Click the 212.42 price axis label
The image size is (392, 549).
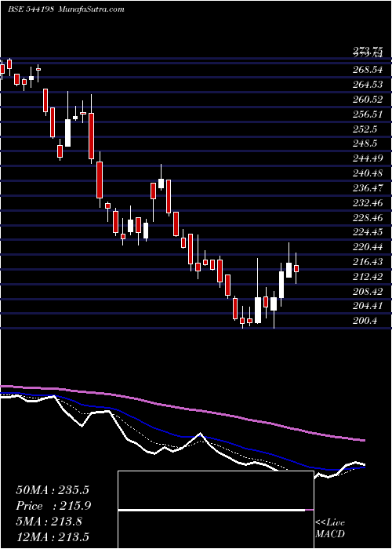click(x=369, y=277)
